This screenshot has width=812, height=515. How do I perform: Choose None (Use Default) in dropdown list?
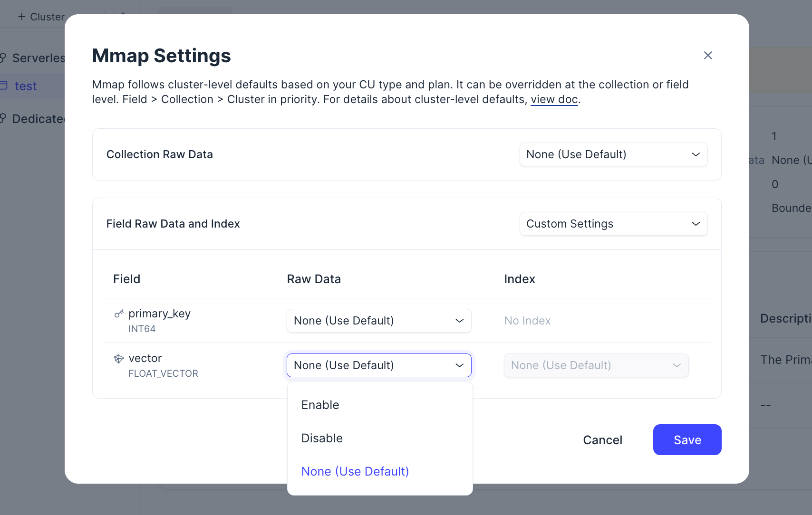pos(355,472)
